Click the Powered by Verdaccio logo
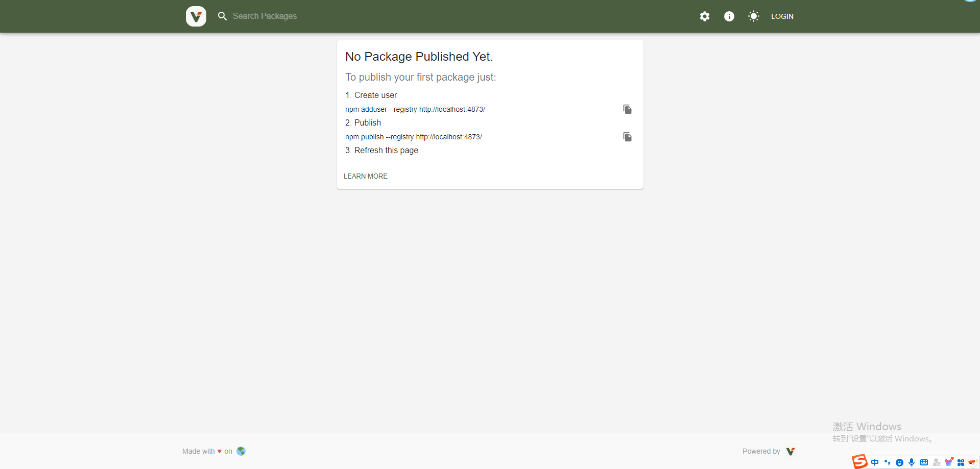The image size is (980, 469). coord(791,451)
